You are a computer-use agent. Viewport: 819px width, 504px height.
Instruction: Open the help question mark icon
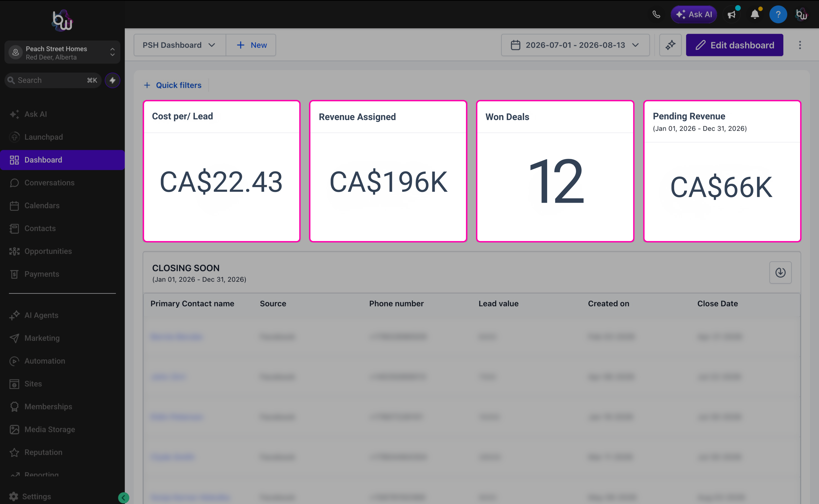(778, 14)
